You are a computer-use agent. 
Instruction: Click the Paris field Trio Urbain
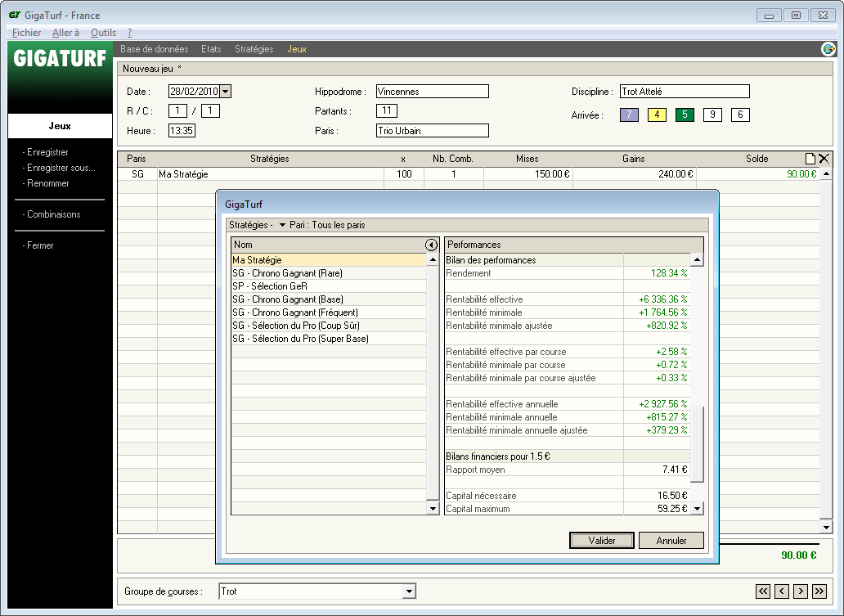(x=433, y=131)
